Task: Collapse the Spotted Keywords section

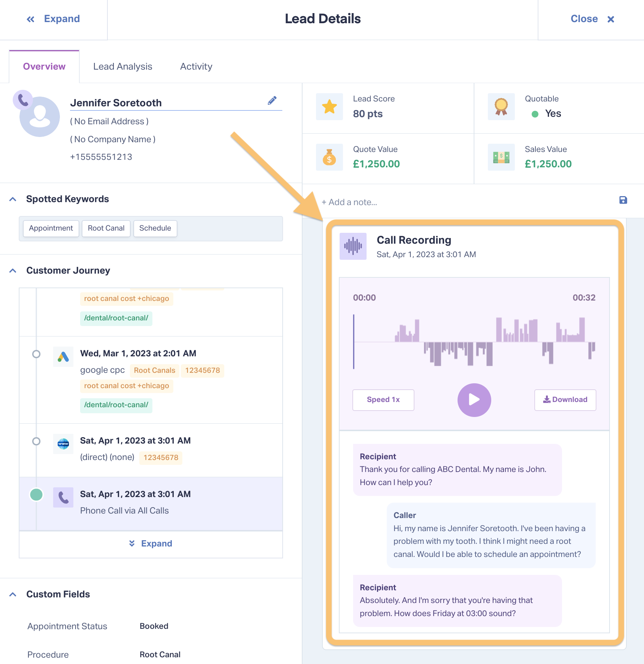Action: [13, 199]
